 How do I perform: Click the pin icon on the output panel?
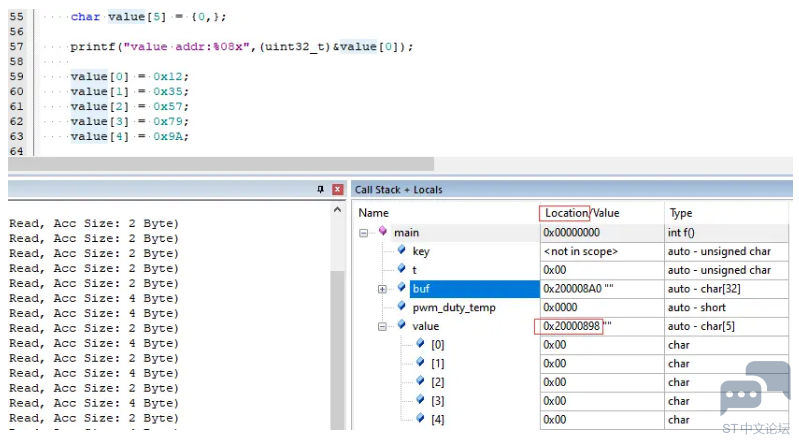(x=321, y=190)
